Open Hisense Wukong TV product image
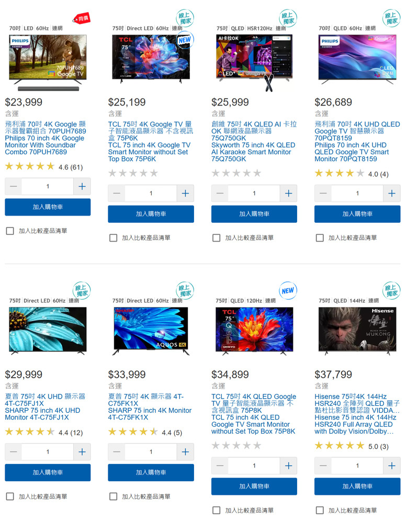The image size is (408, 532). [357, 330]
